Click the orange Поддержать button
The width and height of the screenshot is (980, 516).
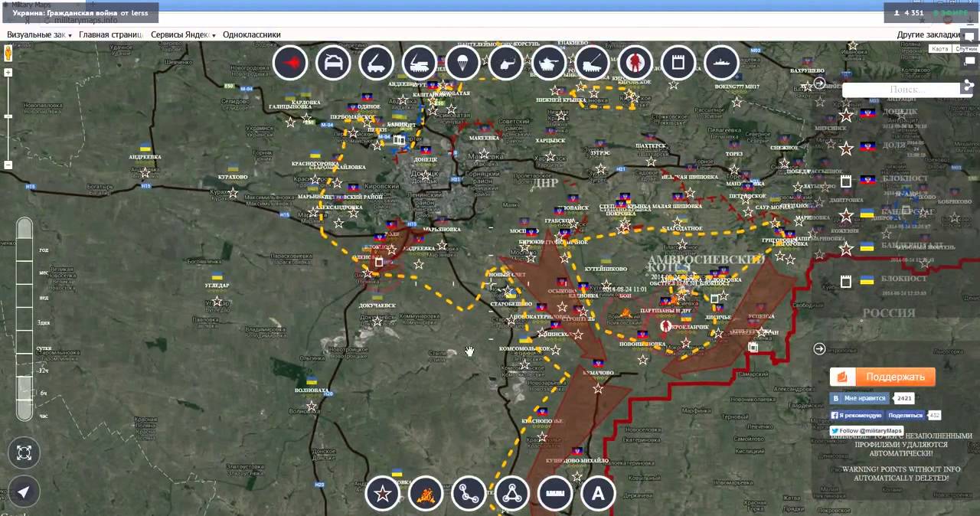pos(882,377)
